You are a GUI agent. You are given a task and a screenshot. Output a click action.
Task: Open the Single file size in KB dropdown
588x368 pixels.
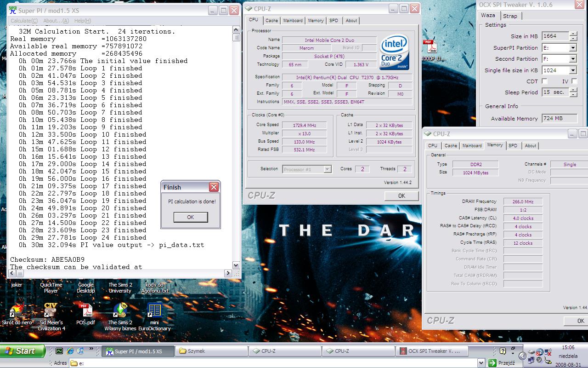coord(573,70)
